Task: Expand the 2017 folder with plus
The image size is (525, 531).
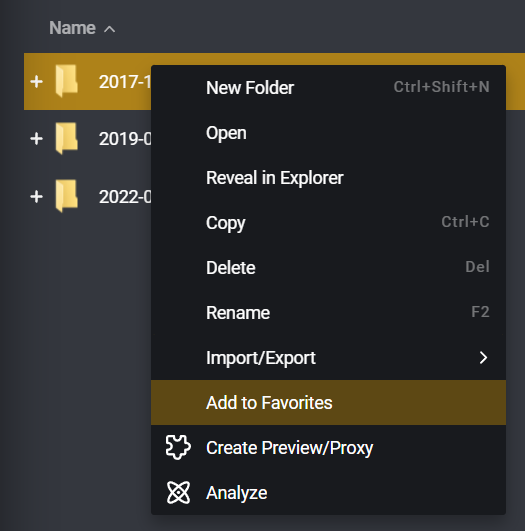Action: click(x=37, y=82)
